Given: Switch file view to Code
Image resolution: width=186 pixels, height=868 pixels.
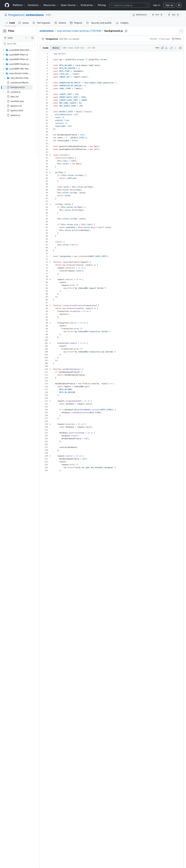Looking at the screenshot, I should [46, 48].
